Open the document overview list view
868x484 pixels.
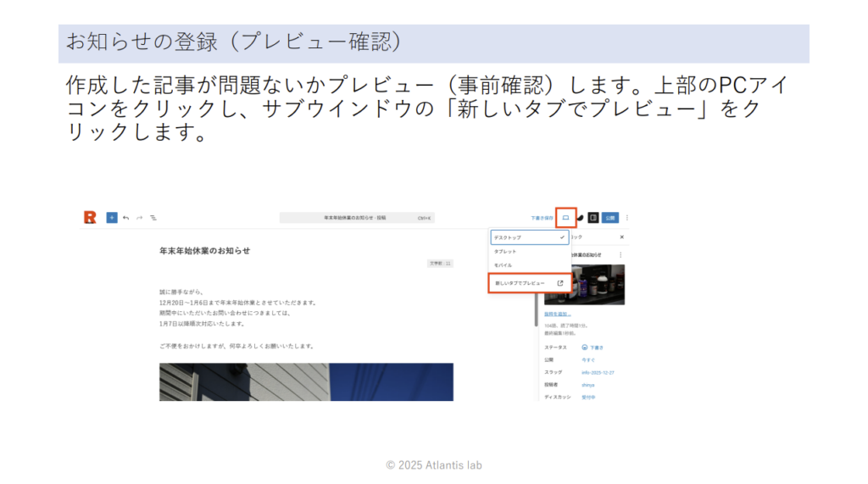[153, 218]
